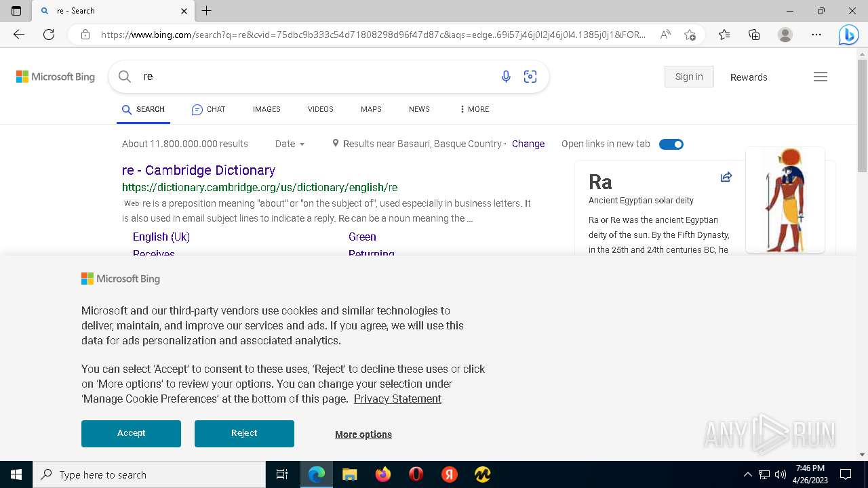
Task: Switch to the Videos tab
Action: pyautogui.click(x=320, y=109)
